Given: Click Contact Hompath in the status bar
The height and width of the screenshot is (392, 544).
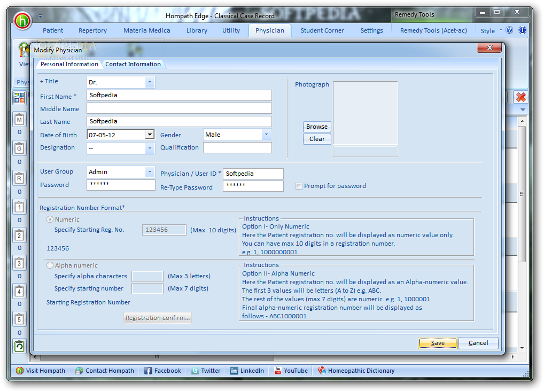Looking at the screenshot, I should (105, 371).
